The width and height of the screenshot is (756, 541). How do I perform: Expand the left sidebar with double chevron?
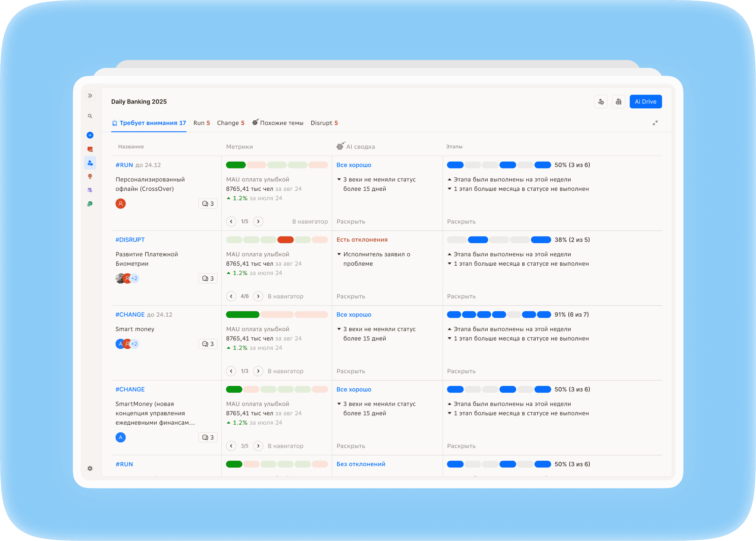(90, 96)
